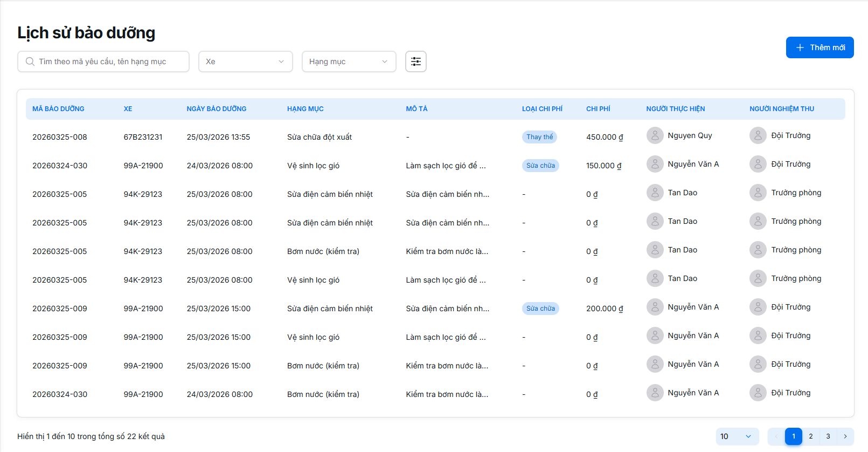
Task: Change page size dropdown showing 10
Action: click(737, 436)
